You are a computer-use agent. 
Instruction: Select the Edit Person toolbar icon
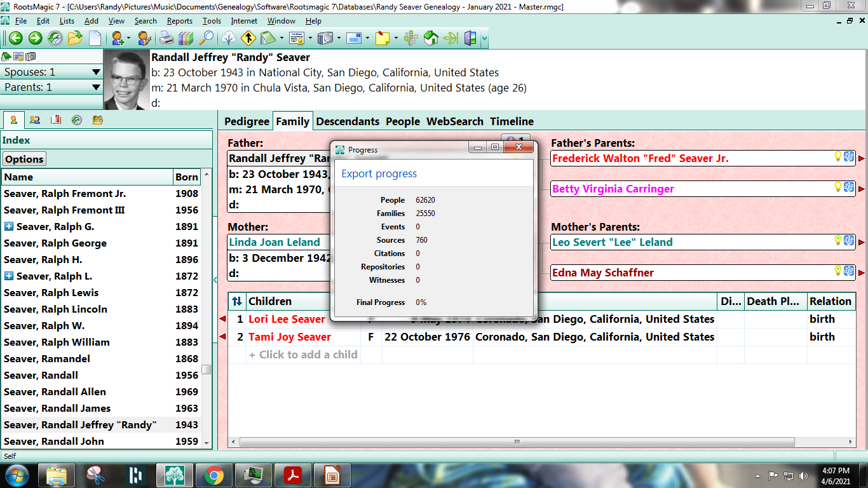click(x=145, y=38)
